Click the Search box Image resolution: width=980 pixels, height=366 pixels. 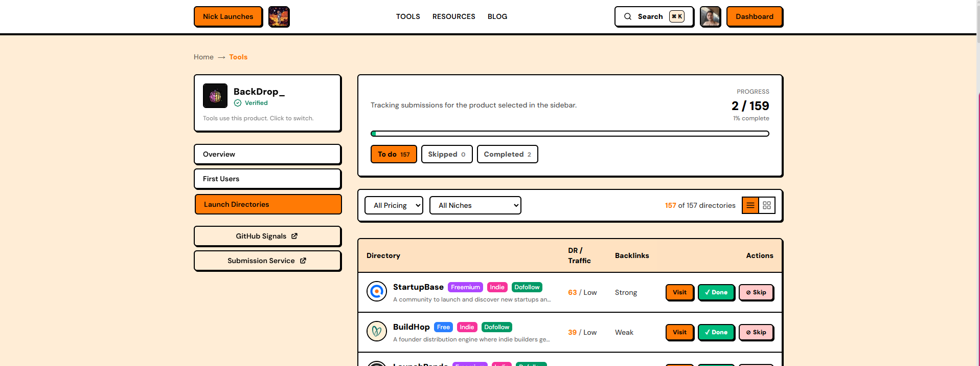(x=654, y=16)
